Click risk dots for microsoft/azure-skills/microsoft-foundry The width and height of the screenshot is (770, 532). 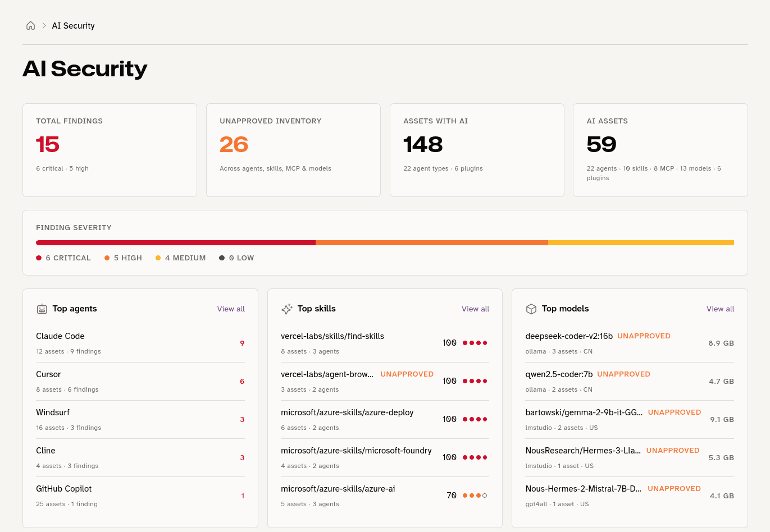click(x=475, y=457)
